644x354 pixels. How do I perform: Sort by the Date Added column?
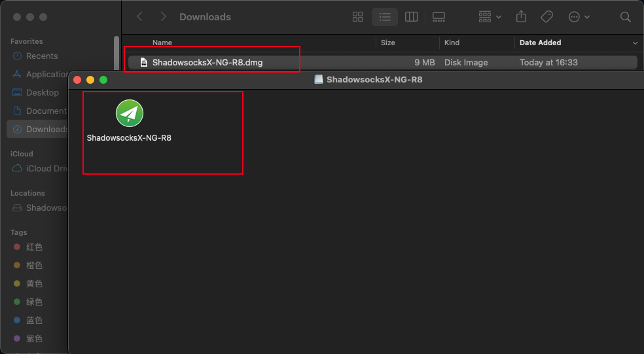pyautogui.click(x=540, y=43)
